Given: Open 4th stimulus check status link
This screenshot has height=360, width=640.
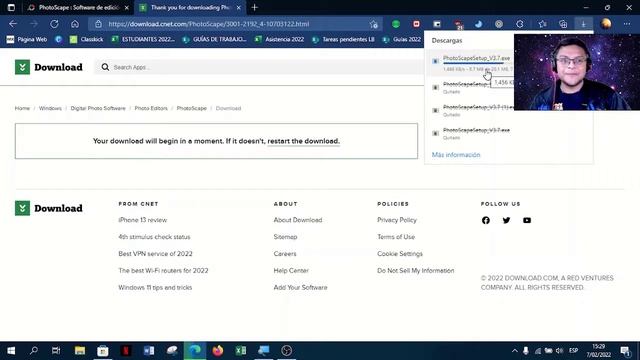Looking at the screenshot, I should pyautogui.click(x=154, y=237).
